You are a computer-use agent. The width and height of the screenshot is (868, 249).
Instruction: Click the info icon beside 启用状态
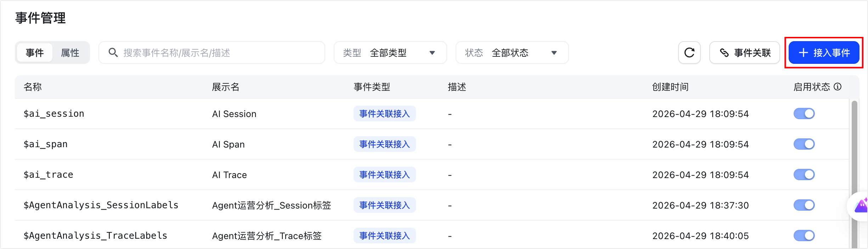[x=838, y=87]
